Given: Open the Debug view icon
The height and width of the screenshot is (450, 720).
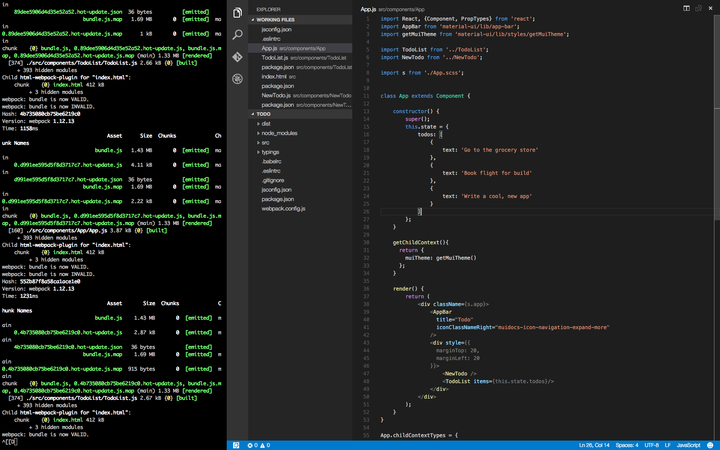Looking at the screenshot, I should [x=237, y=79].
